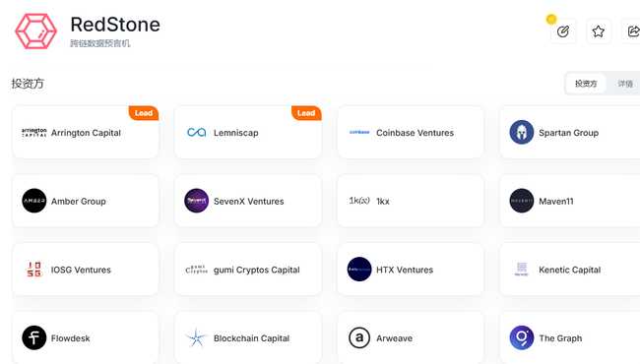Open Coinbase Ventures investor card
Screen dimensions: 640x364
click(x=411, y=132)
